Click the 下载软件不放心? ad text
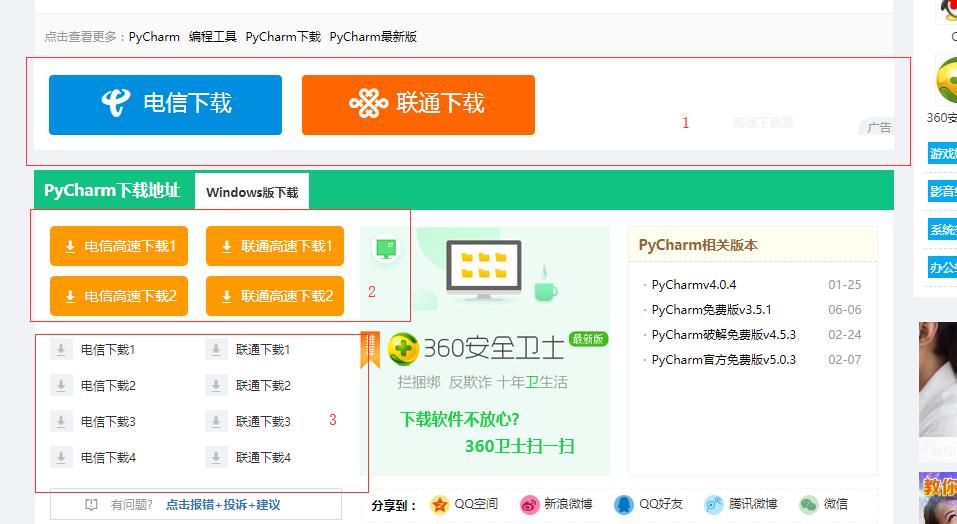 [460, 420]
